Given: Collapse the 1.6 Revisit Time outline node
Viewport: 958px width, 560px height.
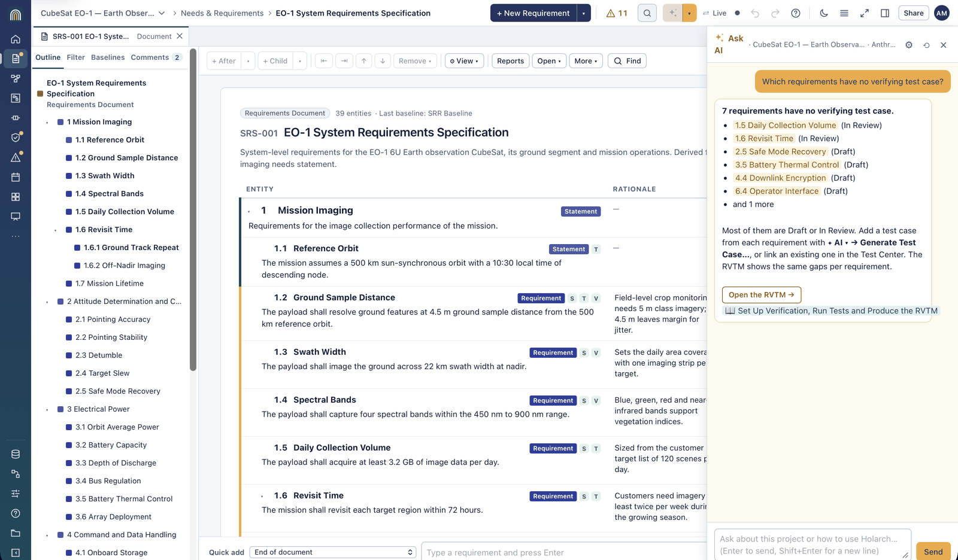Looking at the screenshot, I should [x=56, y=230].
